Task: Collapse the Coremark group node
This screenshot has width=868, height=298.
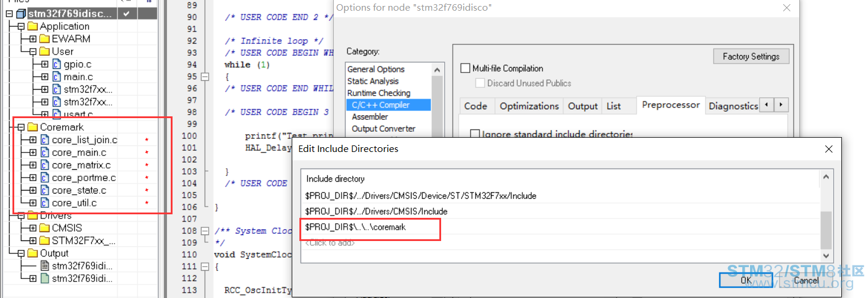Action: 21,127
